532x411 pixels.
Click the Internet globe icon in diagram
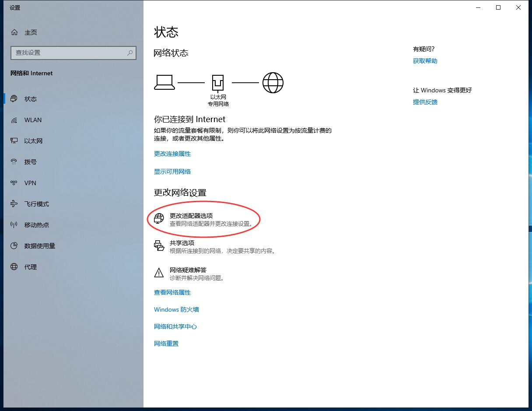click(x=273, y=82)
